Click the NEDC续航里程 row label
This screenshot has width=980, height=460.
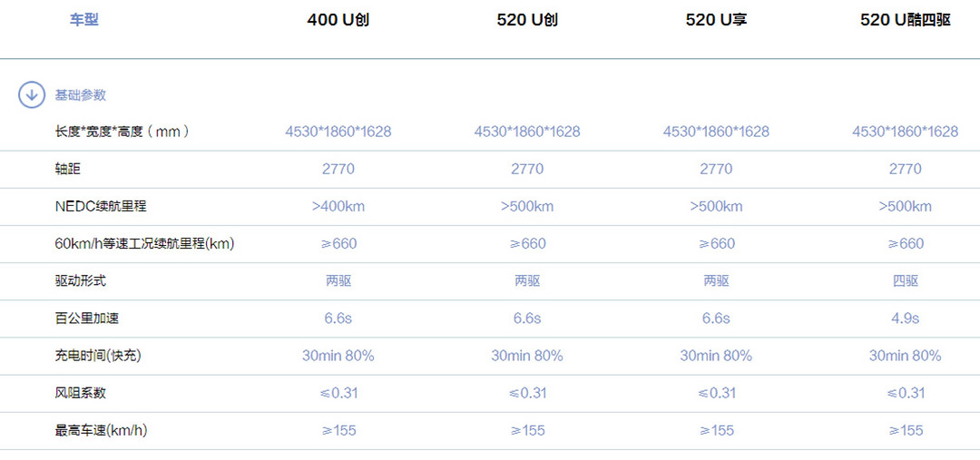pos(101,206)
